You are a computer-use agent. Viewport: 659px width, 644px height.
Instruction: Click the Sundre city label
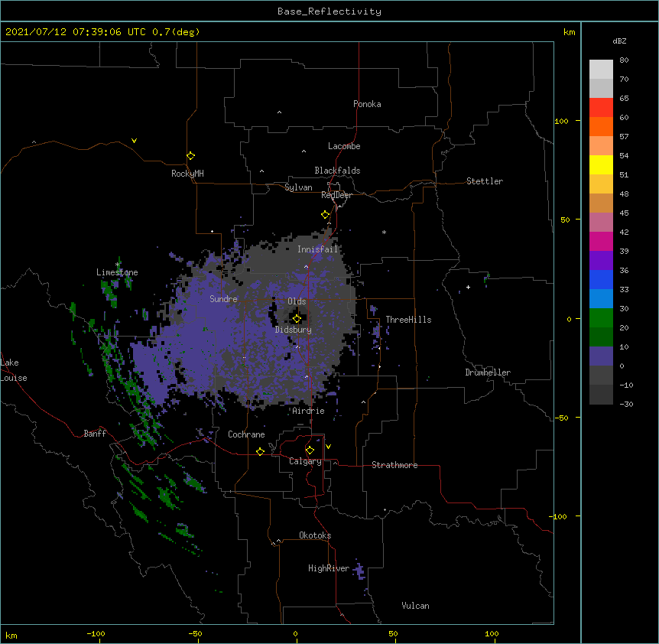tap(223, 299)
